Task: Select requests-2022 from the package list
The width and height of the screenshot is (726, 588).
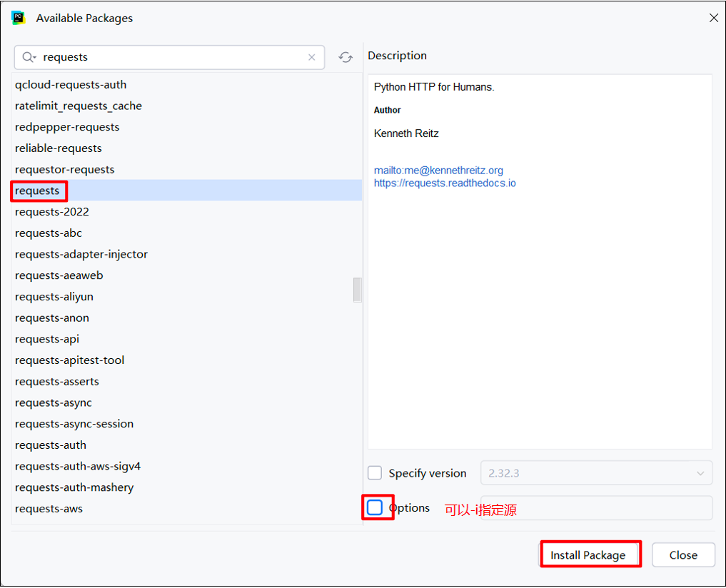Action: pos(52,212)
